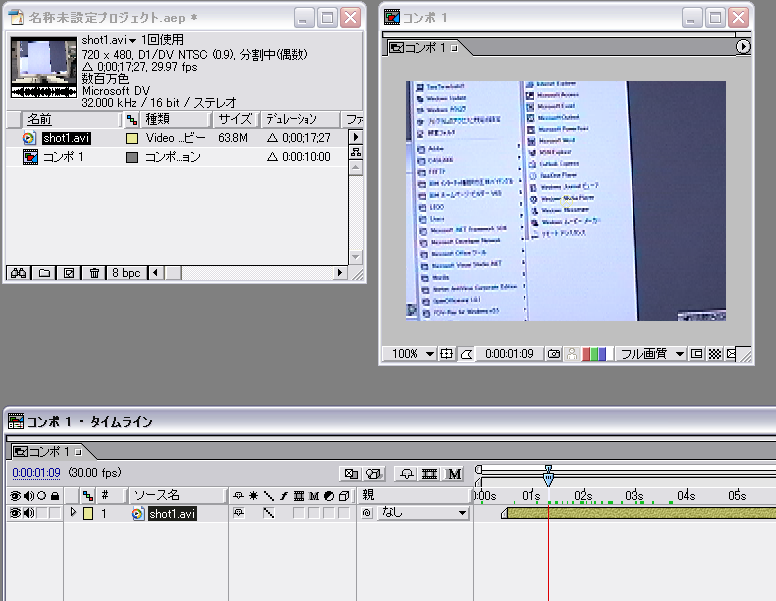Create a new folder in the project window
The height and width of the screenshot is (601, 776).
click(x=44, y=273)
